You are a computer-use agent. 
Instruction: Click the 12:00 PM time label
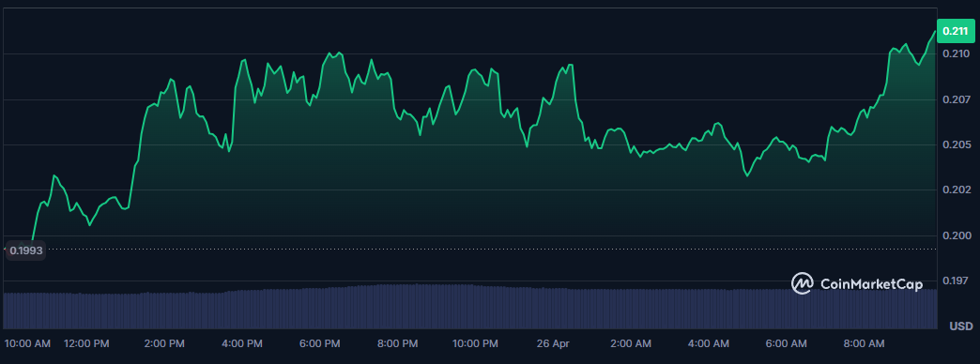(x=87, y=344)
